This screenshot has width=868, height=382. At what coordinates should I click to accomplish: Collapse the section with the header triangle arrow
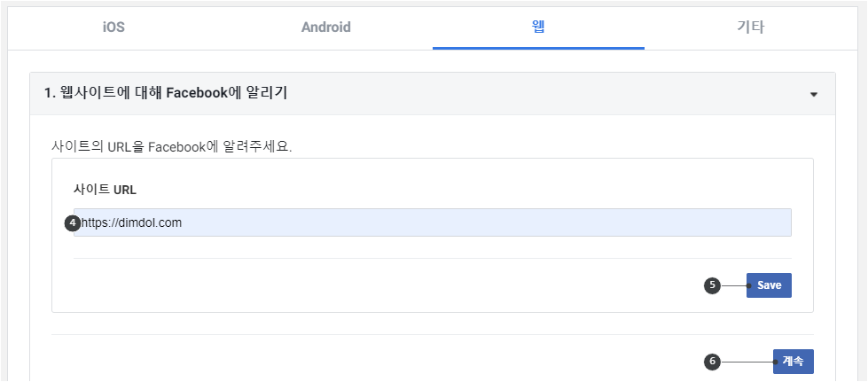813,95
